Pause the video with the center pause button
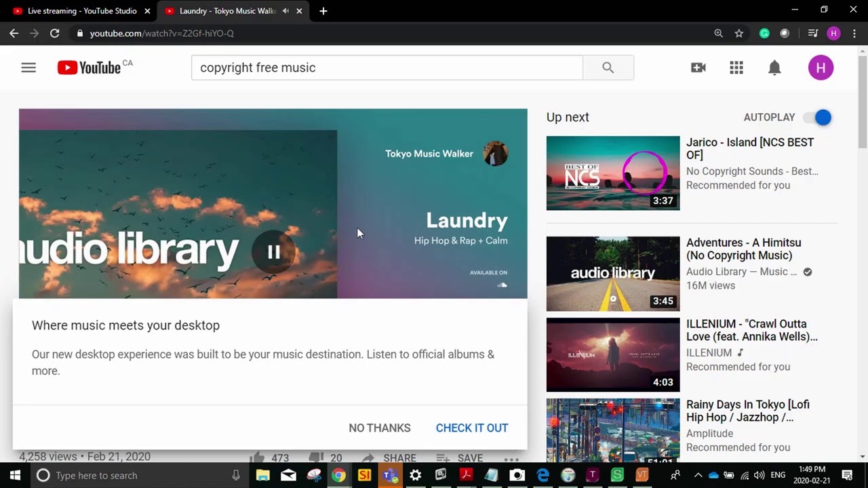Viewport: 868px width, 488px height. point(274,252)
